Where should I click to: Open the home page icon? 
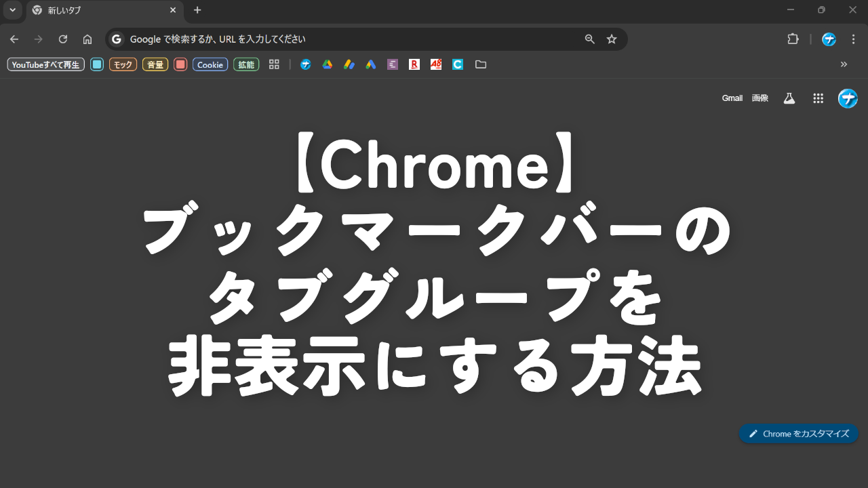(x=87, y=39)
